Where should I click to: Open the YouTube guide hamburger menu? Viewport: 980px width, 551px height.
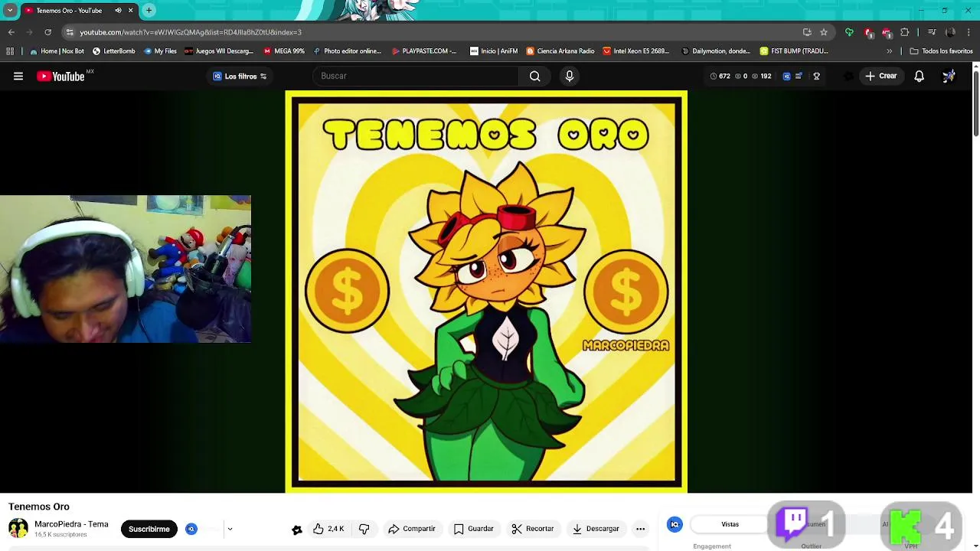[18, 76]
